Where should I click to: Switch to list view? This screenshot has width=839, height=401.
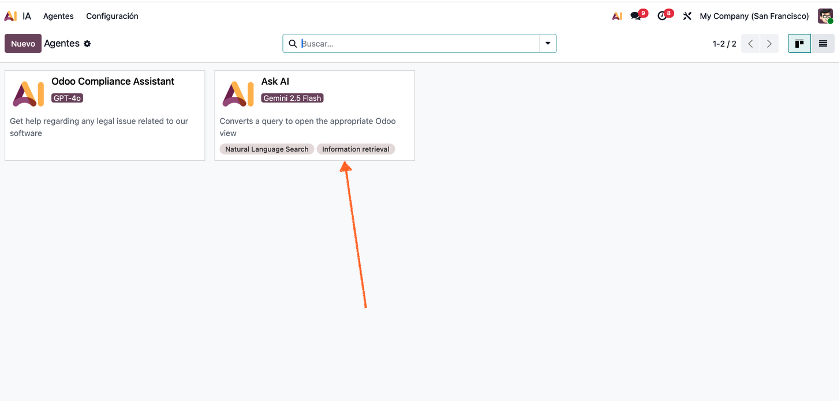tap(823, 44)
